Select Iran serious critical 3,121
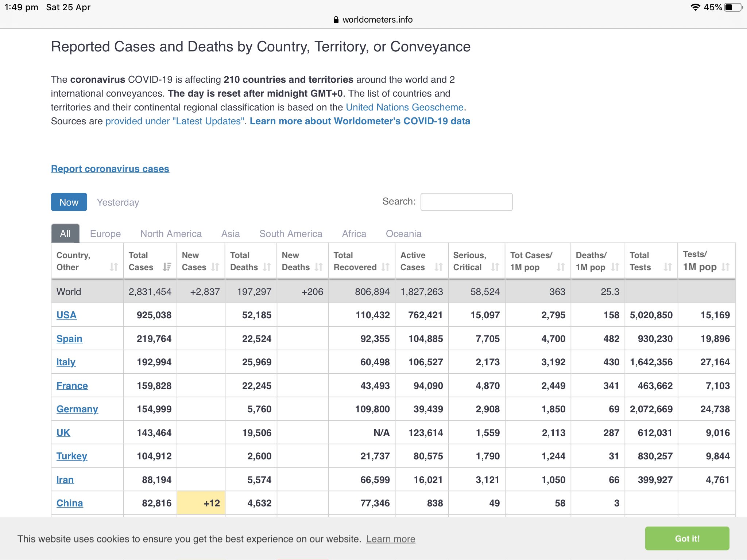This screenshot has width=747, height=560. 477,480
